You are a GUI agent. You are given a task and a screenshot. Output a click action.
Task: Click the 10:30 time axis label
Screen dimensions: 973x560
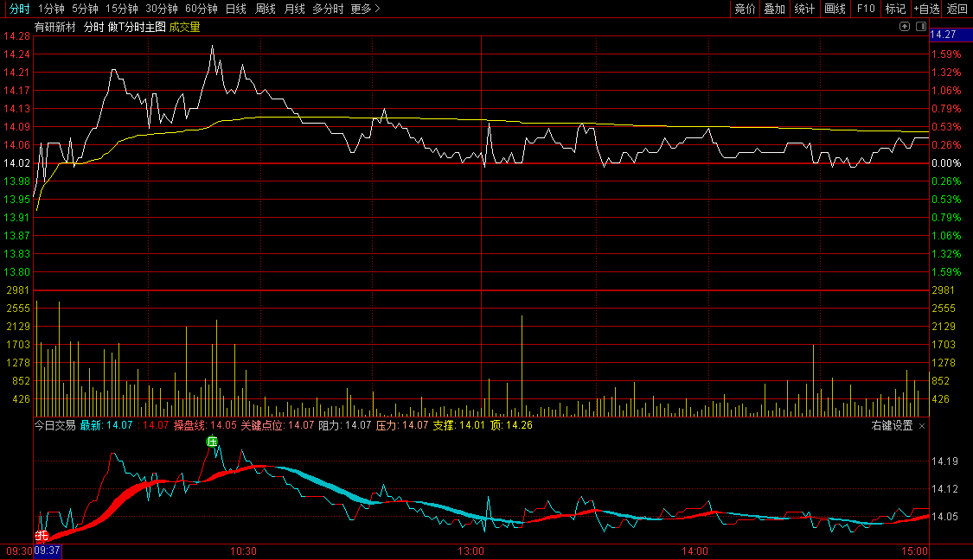point(243,550)
